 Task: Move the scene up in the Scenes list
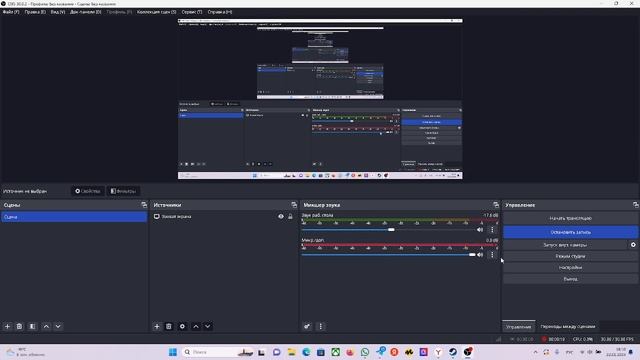(x=46, y=327)
